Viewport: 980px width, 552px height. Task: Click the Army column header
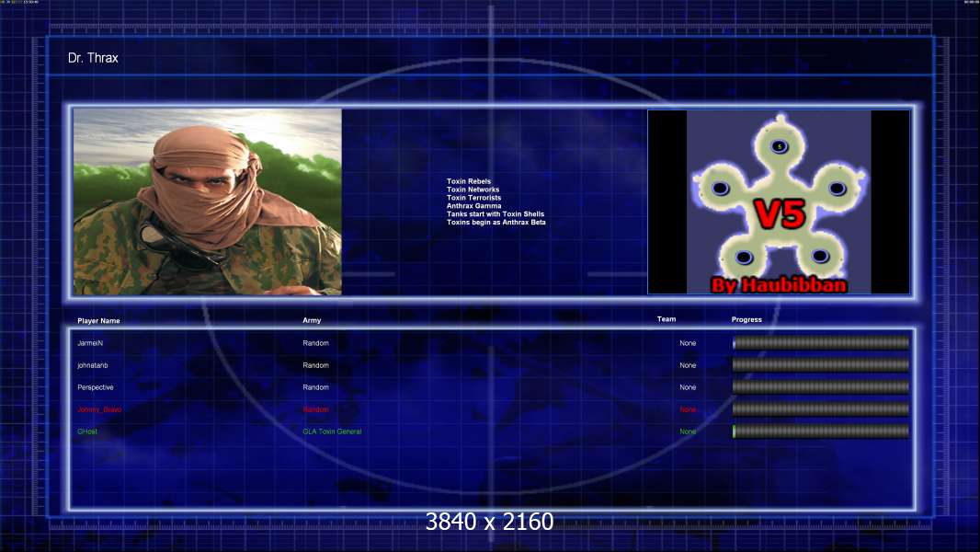pos(312,320)
